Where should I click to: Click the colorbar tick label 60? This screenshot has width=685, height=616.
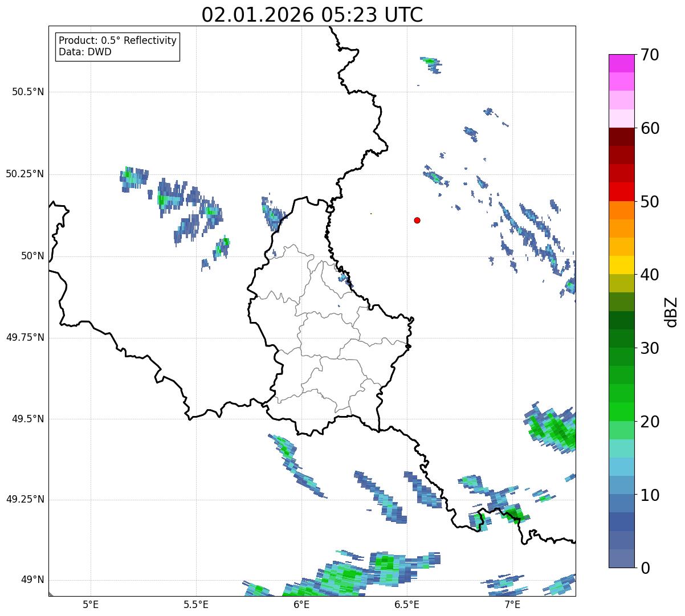coord(649,128)
